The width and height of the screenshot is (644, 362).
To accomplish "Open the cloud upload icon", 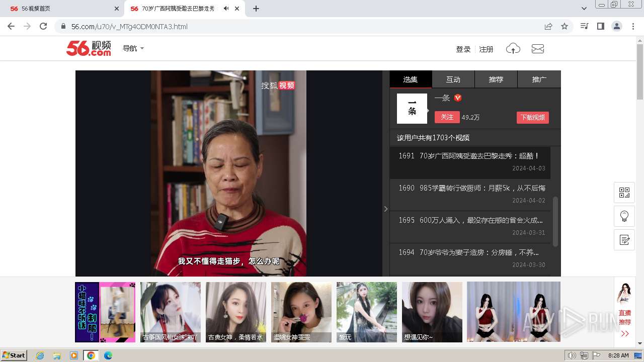I will tap(513, 49).
